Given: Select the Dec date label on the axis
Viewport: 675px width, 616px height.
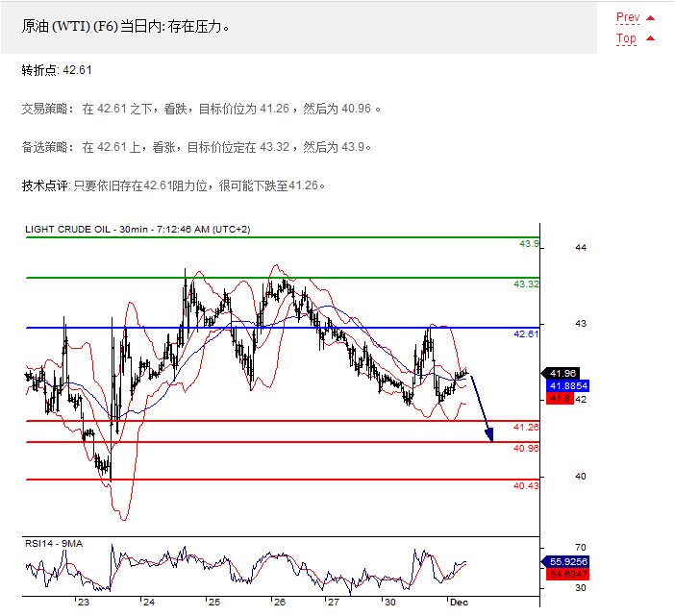Looking at the screenshot, I should coord(459,603).
